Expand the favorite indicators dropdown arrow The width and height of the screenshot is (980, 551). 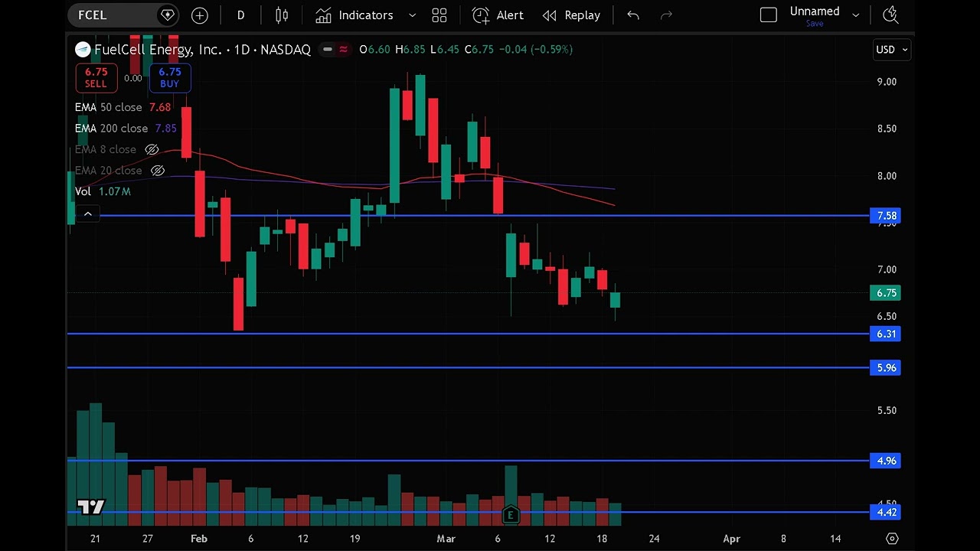click(x=412, y=15)
